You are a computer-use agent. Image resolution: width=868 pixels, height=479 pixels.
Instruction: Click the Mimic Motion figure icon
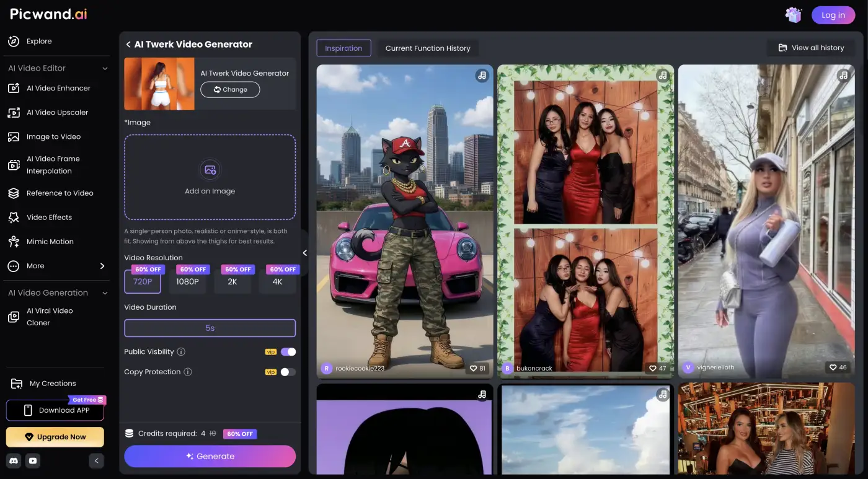pos(14,242)
